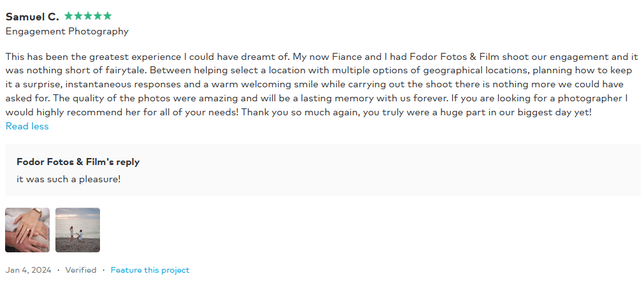Image resolution: width=644 pixels, height=281 pixels.
Task: Open the beach proposal photo thumbnail
Action: tap(78, 229)
